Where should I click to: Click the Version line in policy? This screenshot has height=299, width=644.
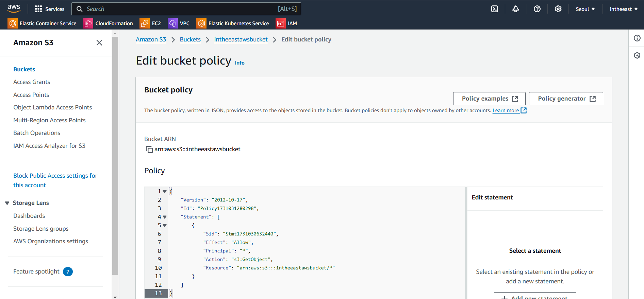coord(214,200)
